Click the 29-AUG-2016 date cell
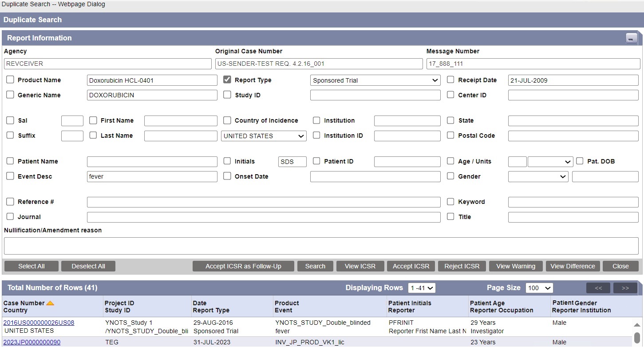644x347 pixels. coord(213,323)
